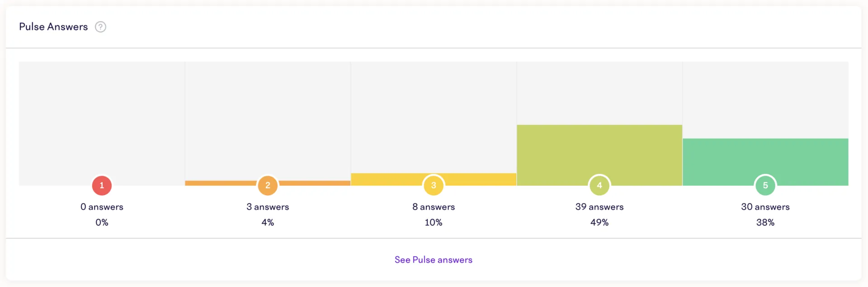Click the 8 answers label
The image size is (868, 287).
(x=434, y=207)
